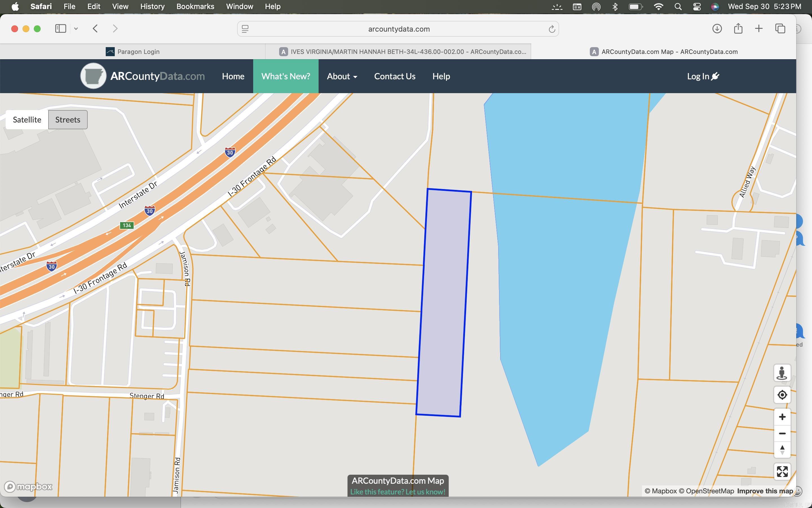Image resolution: width=812 pixels, height=508 pixels.
Task: Open sidebar options dropdown arrow
Action: tap(76, 29)
